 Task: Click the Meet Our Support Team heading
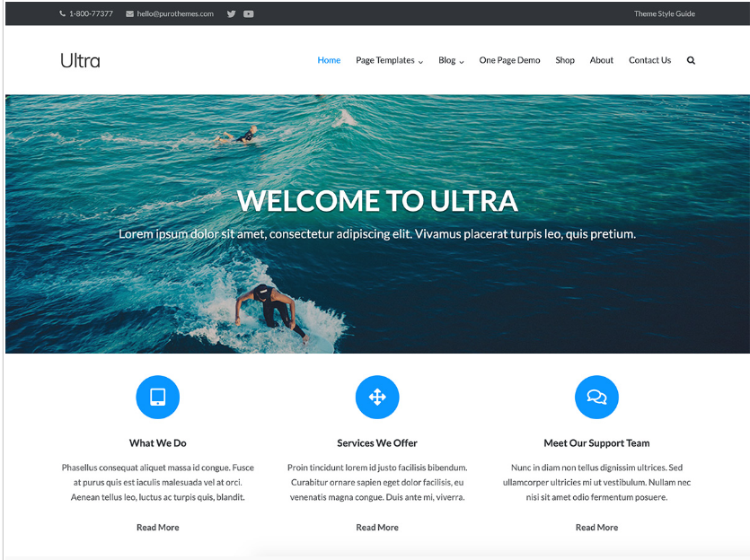coord(596,443)
